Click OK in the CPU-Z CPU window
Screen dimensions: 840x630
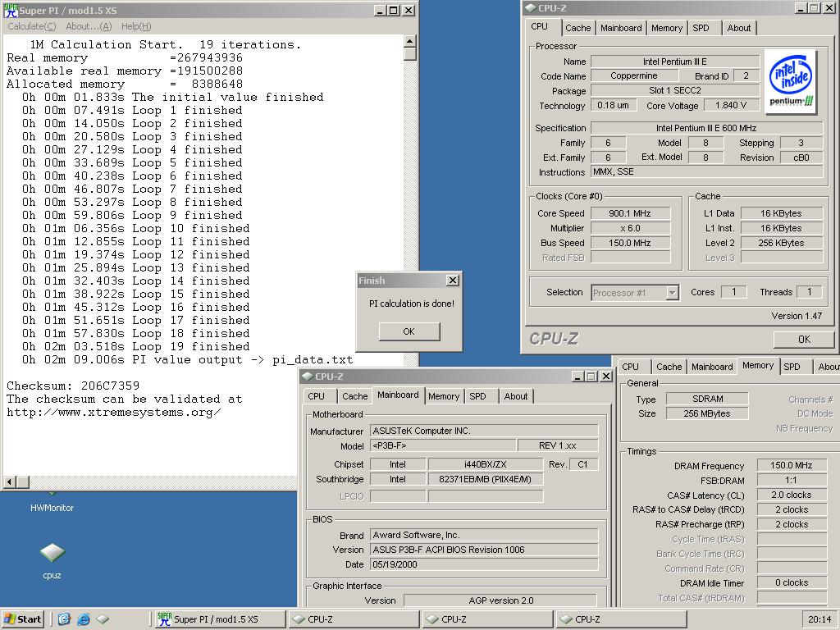(x=804, y=339)
